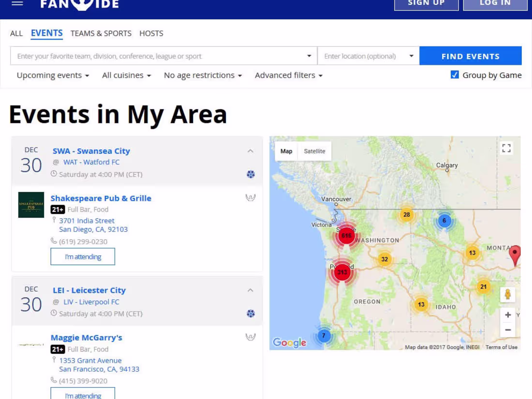Click the soccer ball icon for Swansea City game

point(251,174)
